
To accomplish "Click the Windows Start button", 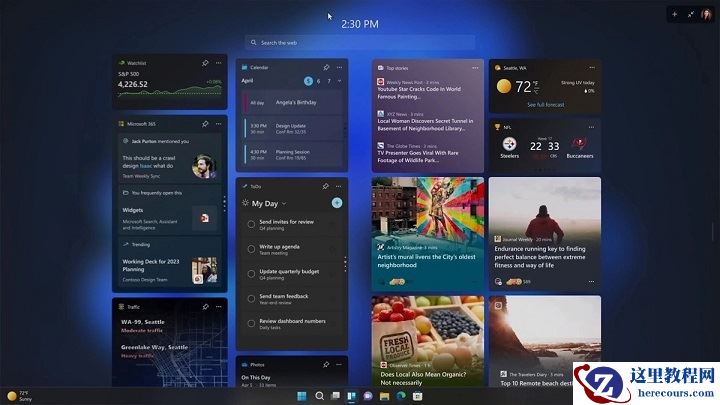I will click(x=302, y=396).
